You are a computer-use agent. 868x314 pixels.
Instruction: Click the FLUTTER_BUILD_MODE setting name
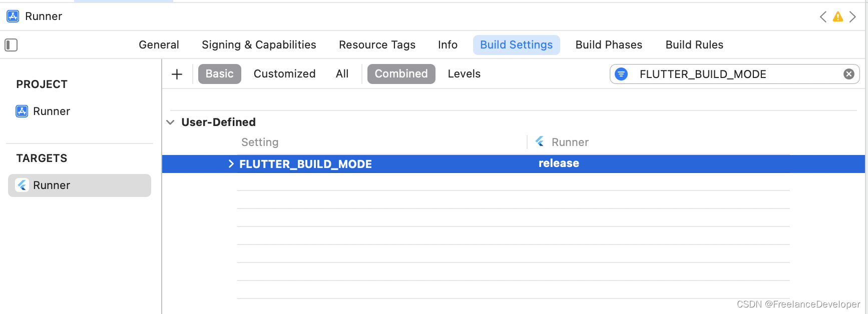(x=305, y=164)
